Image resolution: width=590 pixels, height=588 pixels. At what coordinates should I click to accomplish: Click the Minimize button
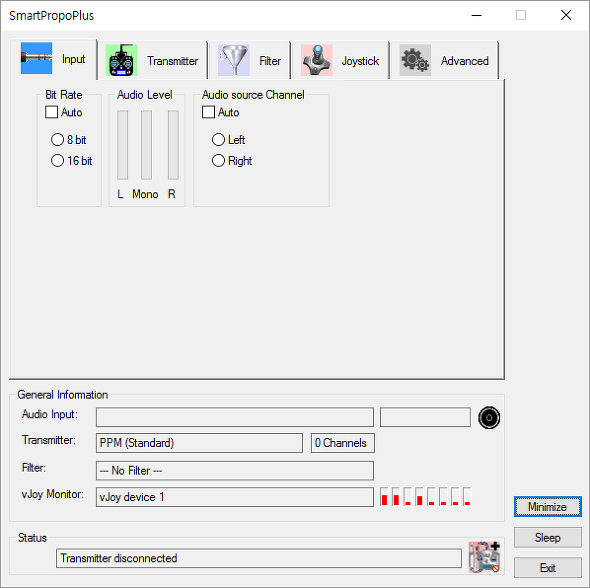547,507
